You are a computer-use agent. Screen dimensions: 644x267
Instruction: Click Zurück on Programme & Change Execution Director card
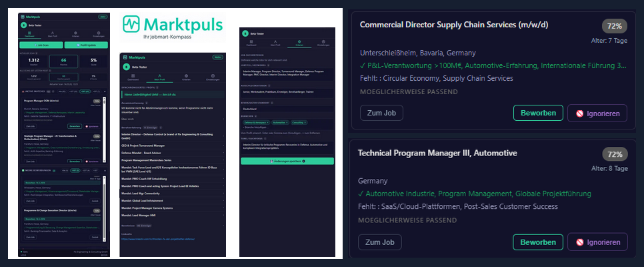coord(95,237)
